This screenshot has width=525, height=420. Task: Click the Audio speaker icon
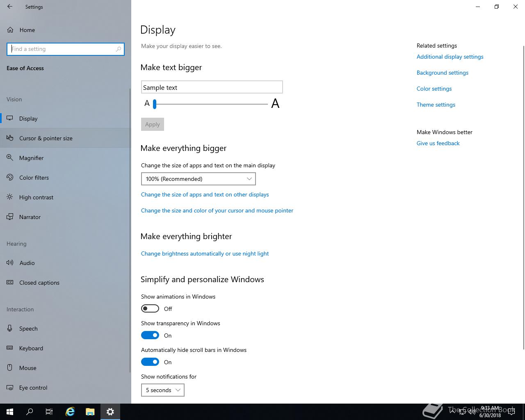coord(10,263)
